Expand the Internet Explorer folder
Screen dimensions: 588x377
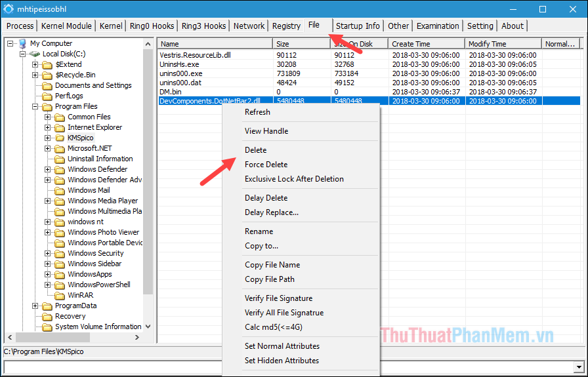click(48, 127)
